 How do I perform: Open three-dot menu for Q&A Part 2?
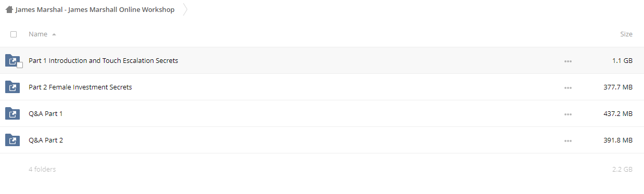click(568, 141)
